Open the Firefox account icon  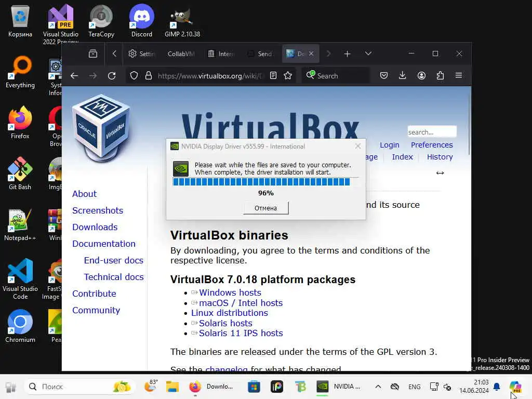pyautogui.click(x=421, y=75)
